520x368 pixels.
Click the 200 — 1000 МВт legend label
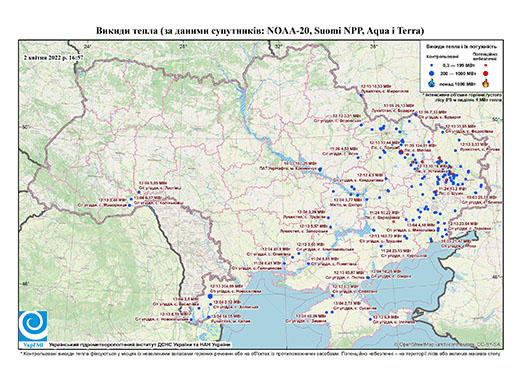[458, 73]
